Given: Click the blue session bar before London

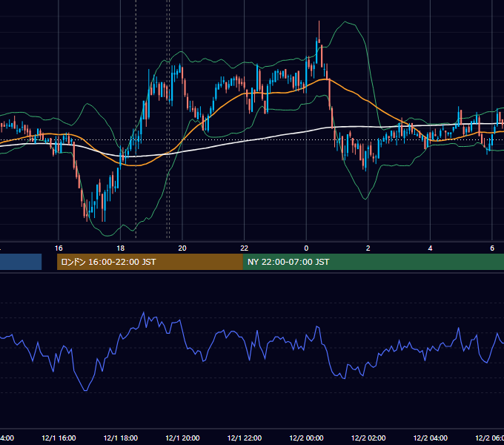Looking at the screenshot, I should (x=21, y=262).
